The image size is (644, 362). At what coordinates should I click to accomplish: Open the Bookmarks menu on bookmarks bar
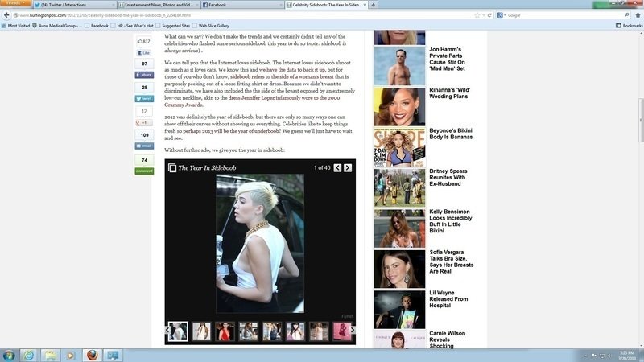tap(630, 25)
